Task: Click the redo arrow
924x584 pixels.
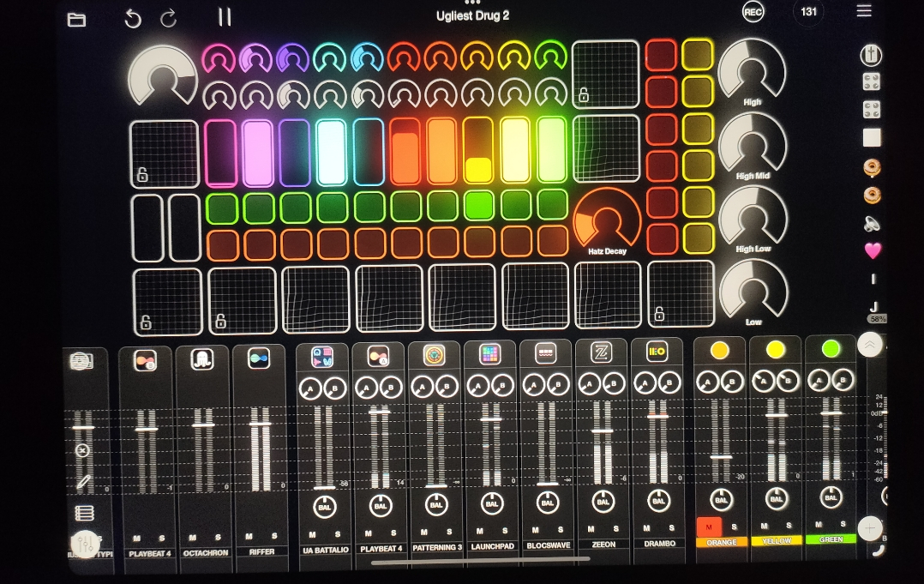Action: [x=169, y=18]
